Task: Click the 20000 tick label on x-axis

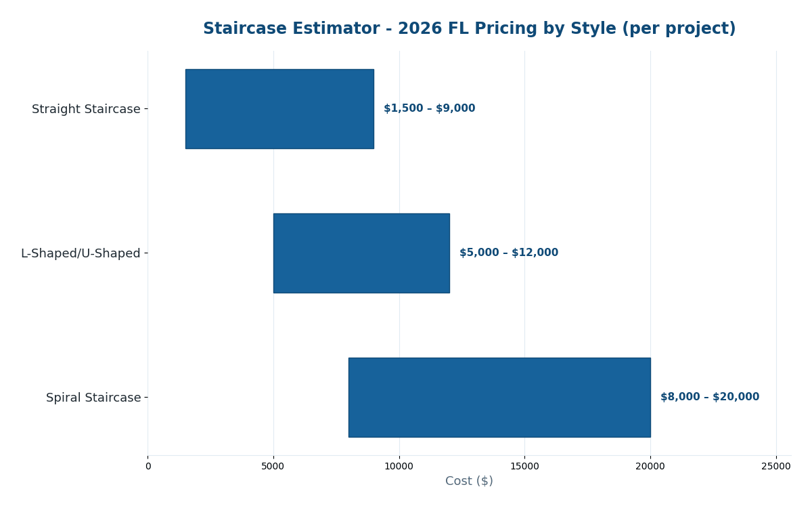Action: (x=650, y=466)
